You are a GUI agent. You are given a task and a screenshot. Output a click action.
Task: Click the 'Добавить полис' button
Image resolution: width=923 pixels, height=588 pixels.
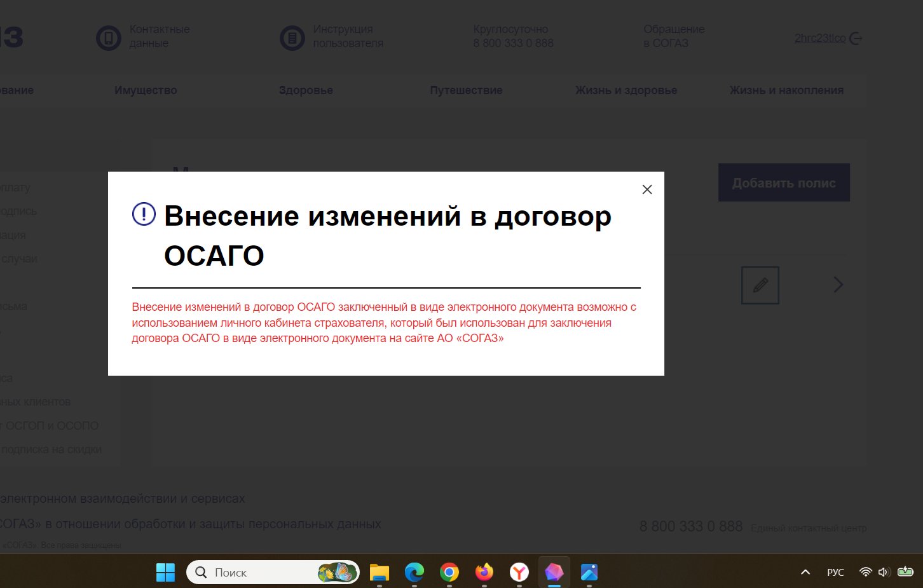click(784, 182)
